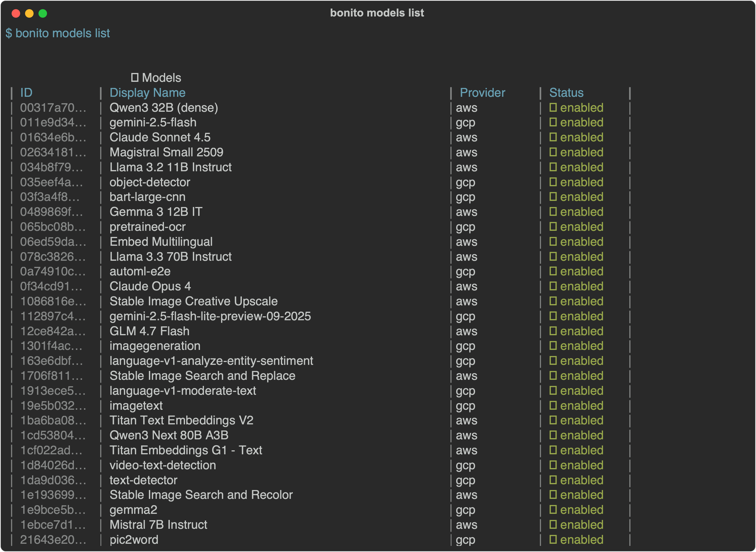Click the ID '034b8f79…'
This screenshot has height=552, width=756.
(x=51, y=167)
